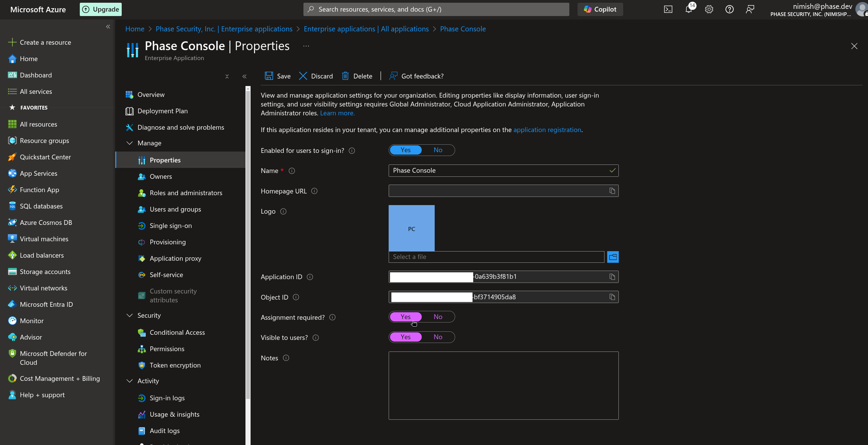Viewport: 868px width, 445px height.
Task: Collapse the Activity section
Action: (130, 381)
